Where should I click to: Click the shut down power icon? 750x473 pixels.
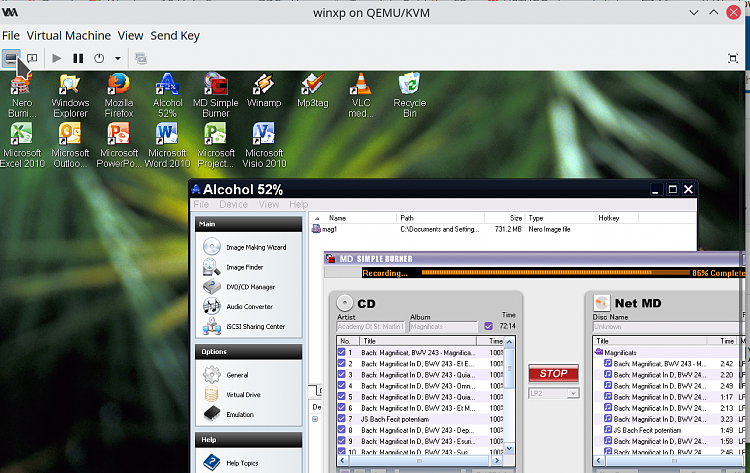(99, 58)
